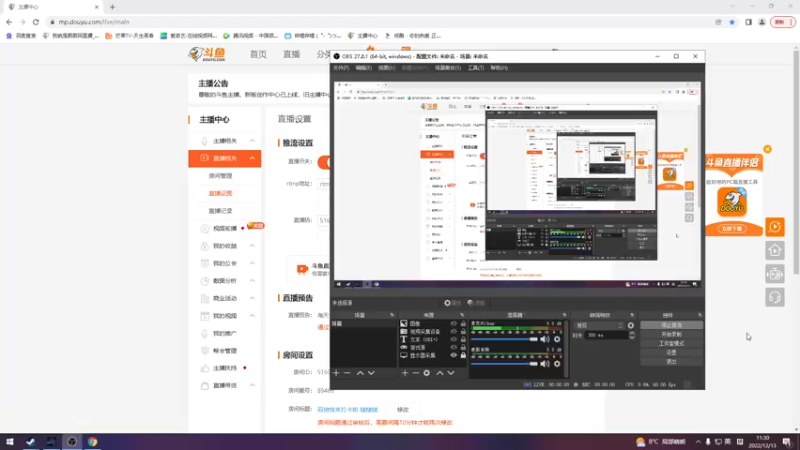Open the scene transition type dropdown
The image size is (800, 450).
[x=599, y=326]
